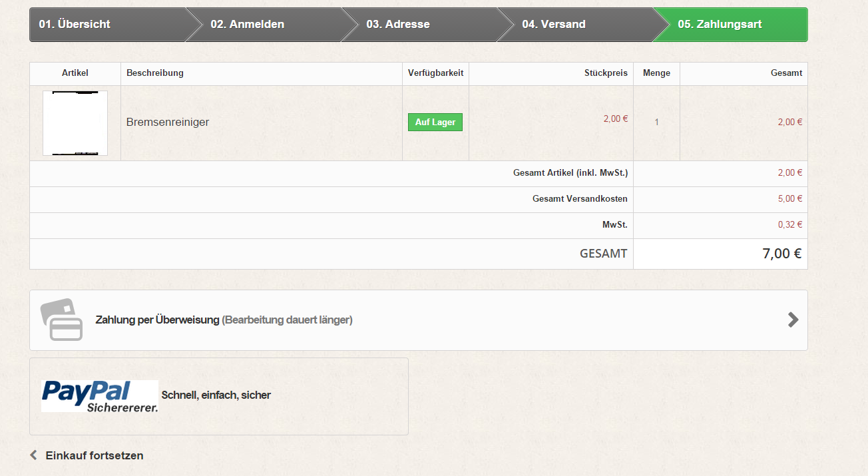
Task: Click Gesamt Versandkosten label
Action: click(580, 199)
